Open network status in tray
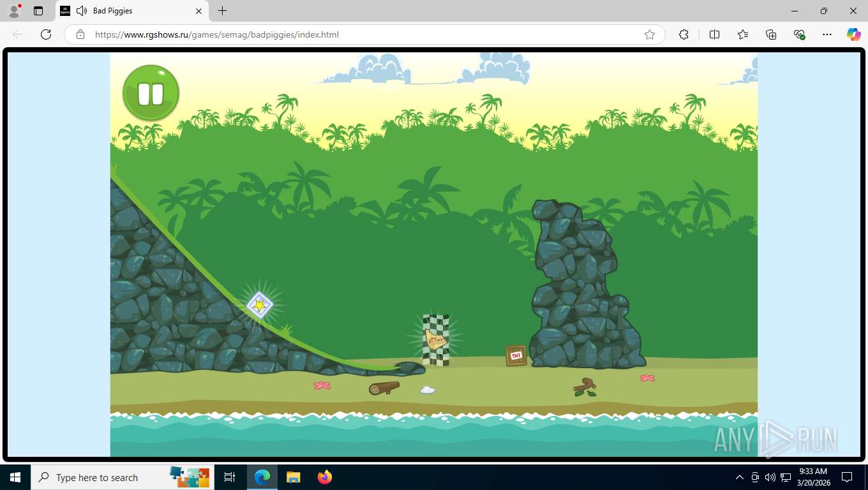 point(786,477)
